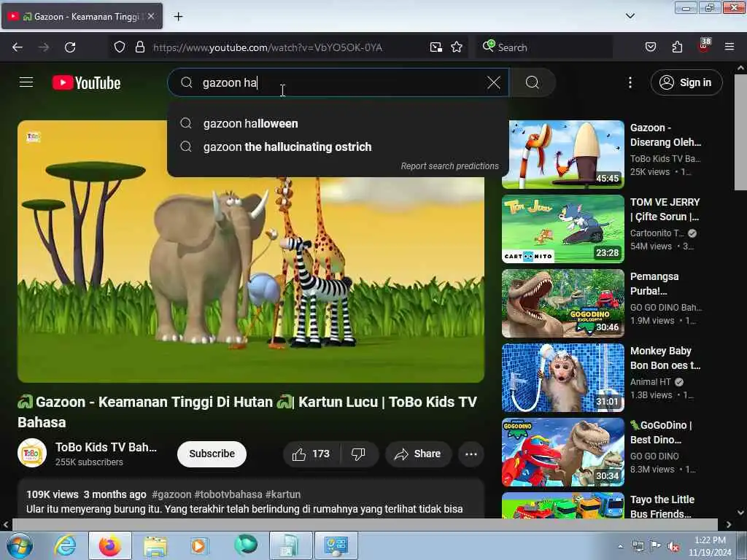Viewport: 747px width, 560px height.
Task: Open Windows Explorer folder in taskbar
Action: [x=155, y=545]
